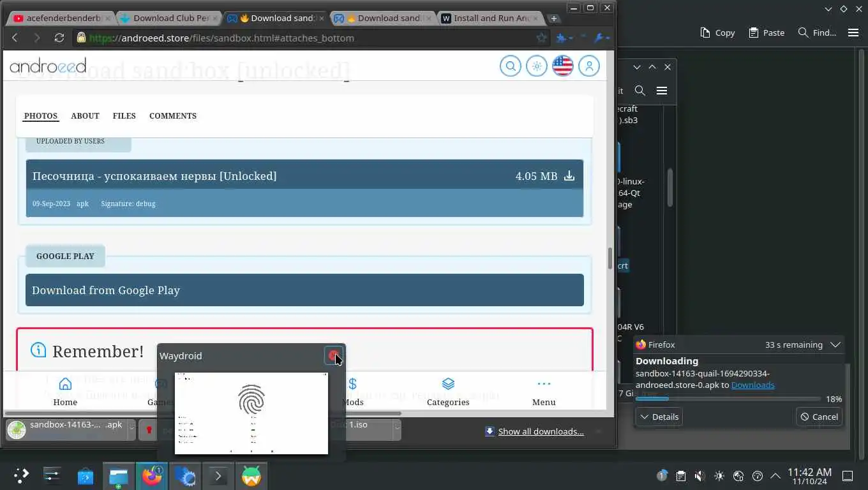The image size is (868, 490).
Task: Open sandbox apk download item in downloads bar
Action: pyautogui.click(x=66, y=429)
